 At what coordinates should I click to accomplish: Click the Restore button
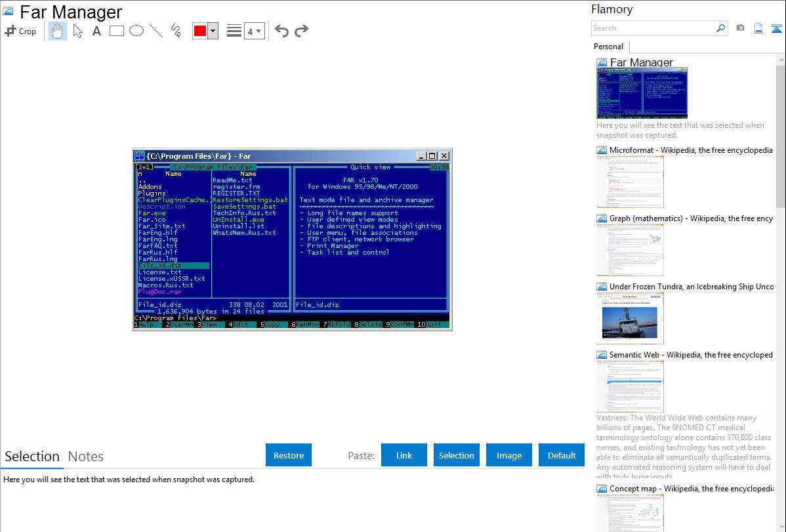[289, 455]
